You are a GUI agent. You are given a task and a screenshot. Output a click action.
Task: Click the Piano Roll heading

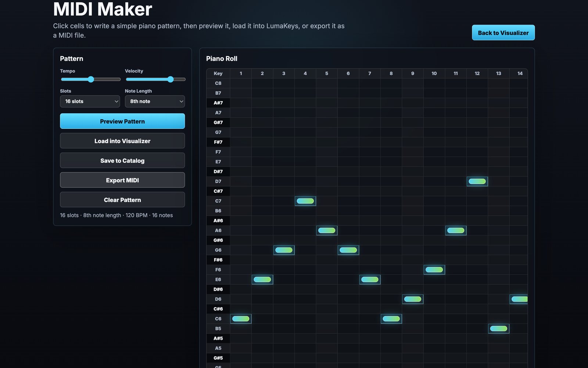click(222, 59)
